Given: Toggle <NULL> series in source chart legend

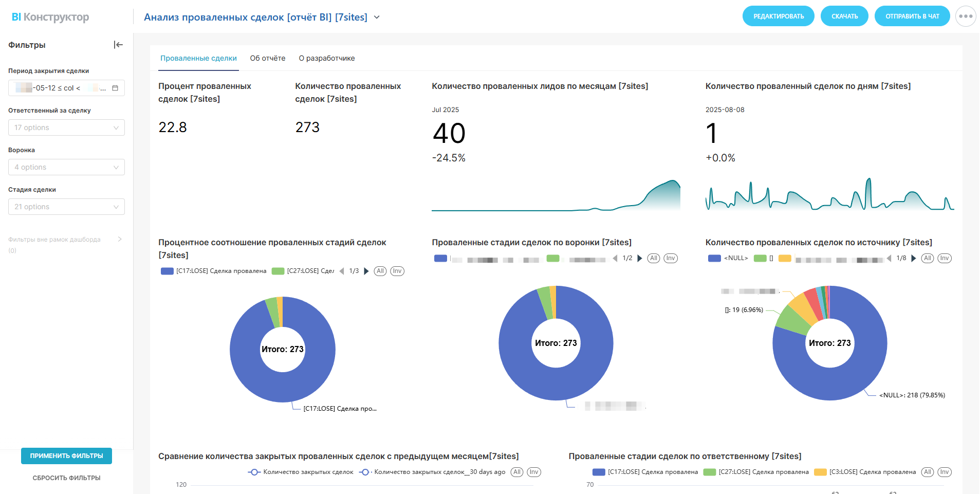Looking at the screenshot, I should click(728, 258).
